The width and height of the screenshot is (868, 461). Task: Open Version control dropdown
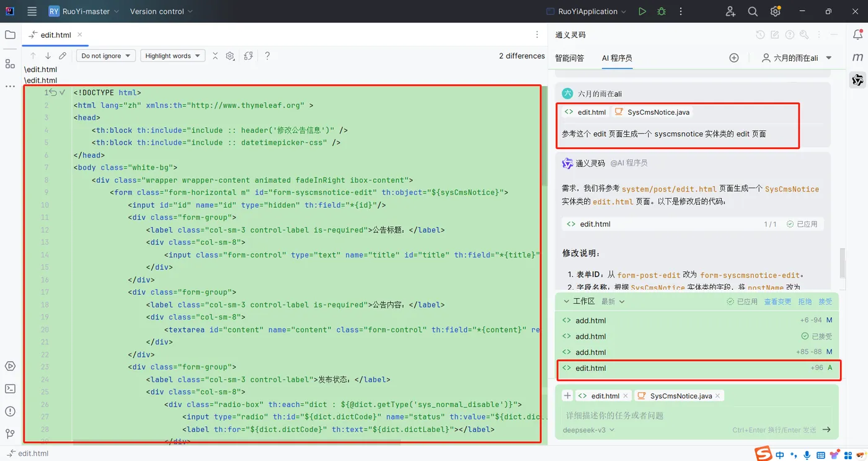[x=161, y=11]
